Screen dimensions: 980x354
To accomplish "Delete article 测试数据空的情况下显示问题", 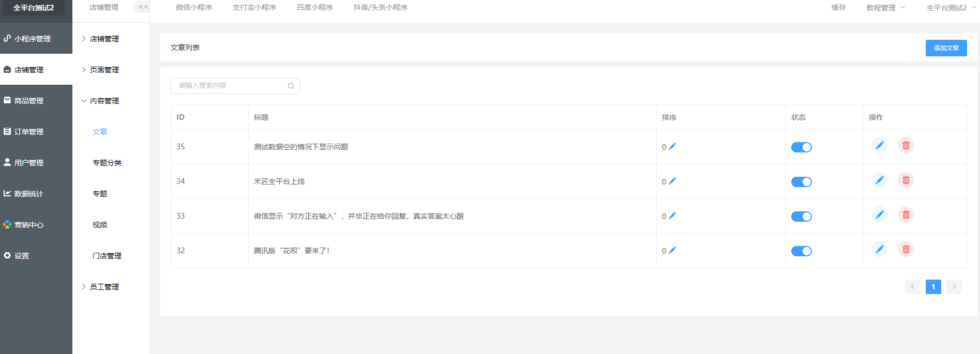I will [x=906, y=146].
